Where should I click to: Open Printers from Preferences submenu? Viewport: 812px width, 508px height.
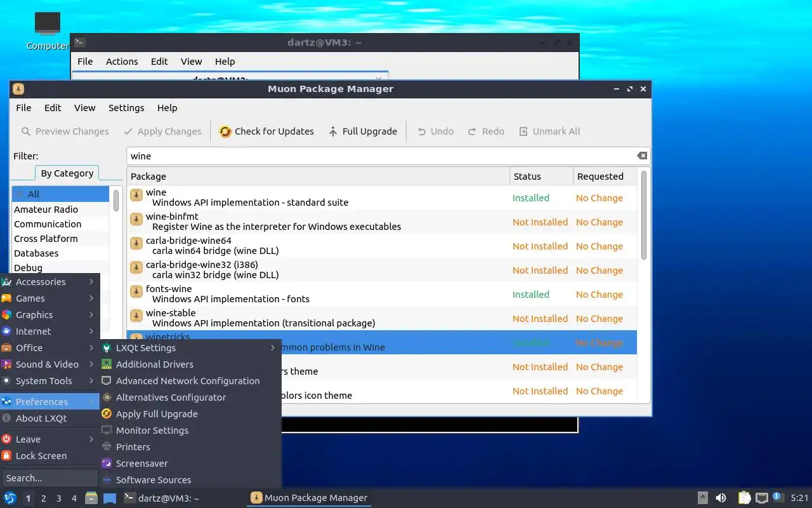point(190,447)
